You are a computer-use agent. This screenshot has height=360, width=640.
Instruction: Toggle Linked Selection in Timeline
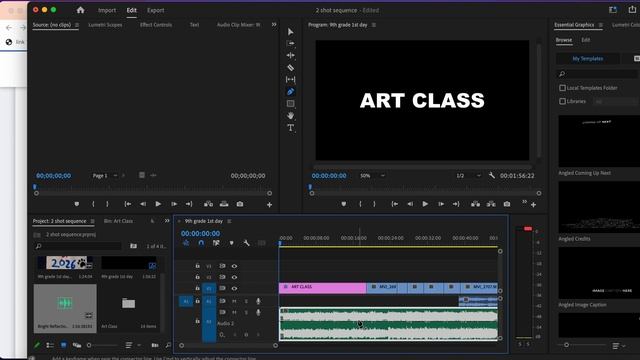pos(216,243)
